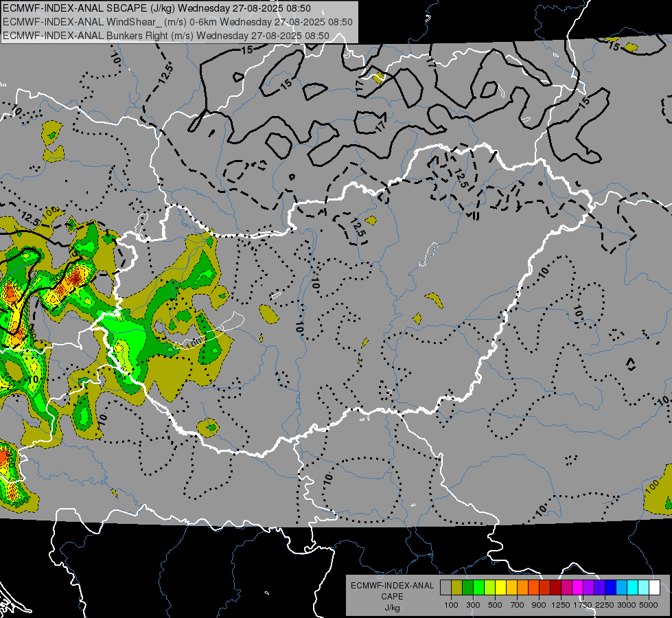Click the '700' legend scale value

[518, 605]
